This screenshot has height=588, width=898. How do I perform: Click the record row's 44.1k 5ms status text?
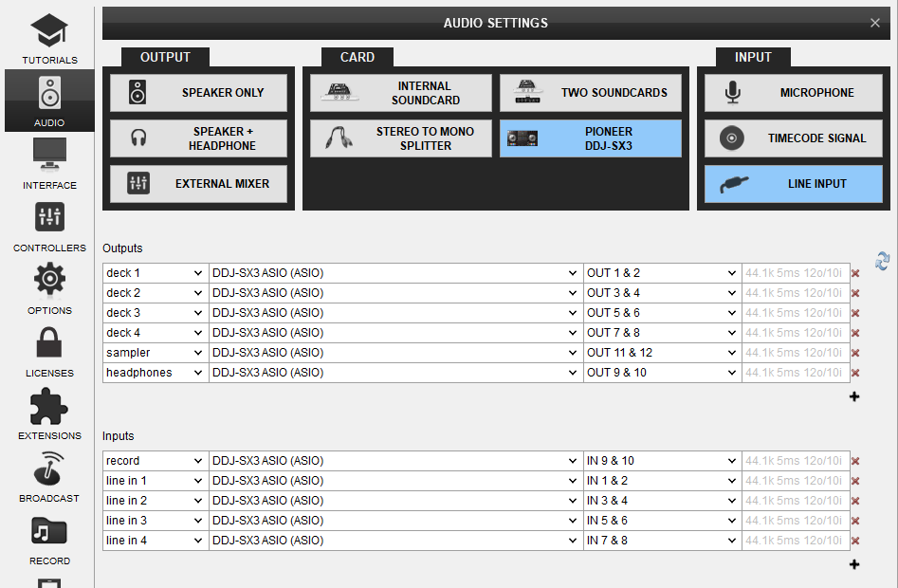click(x=794, y=461)
